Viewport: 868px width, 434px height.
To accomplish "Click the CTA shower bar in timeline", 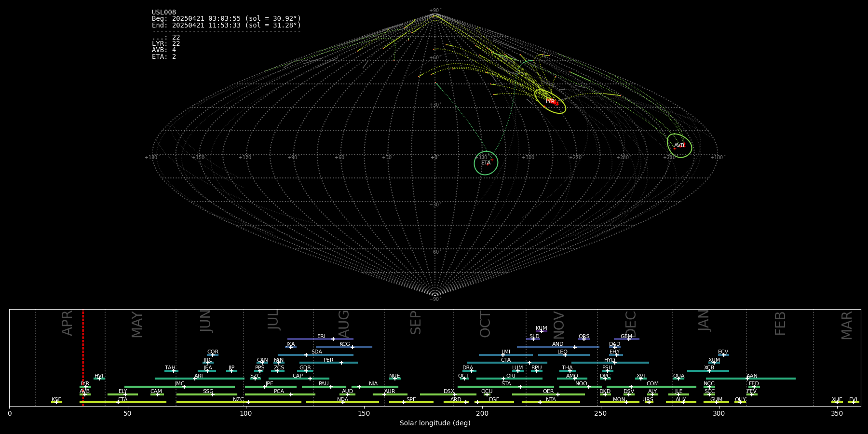I will coord(507,363).
